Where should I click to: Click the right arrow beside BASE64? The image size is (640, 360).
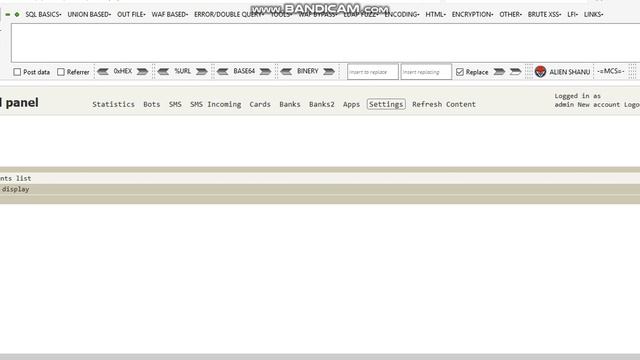[265, 72]
